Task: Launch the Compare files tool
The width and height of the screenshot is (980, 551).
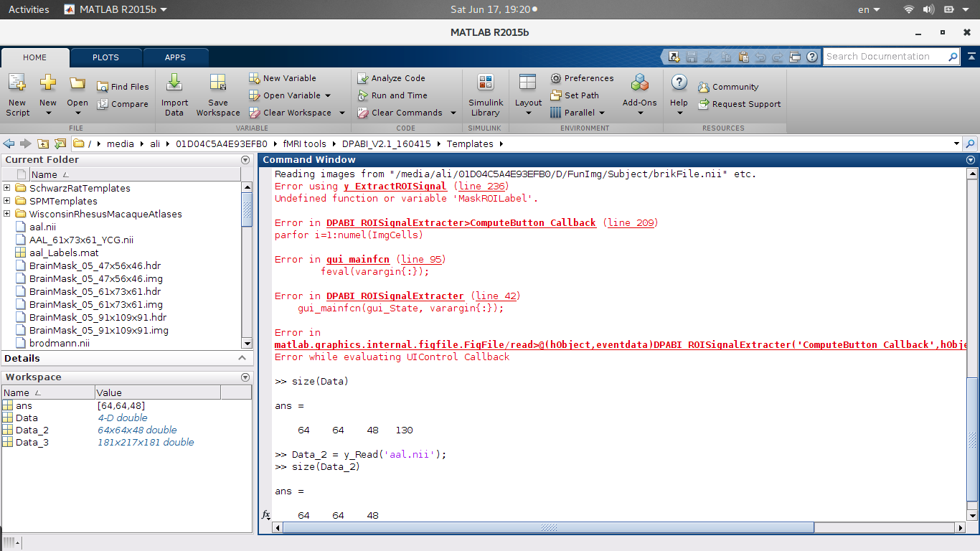Action: 122,104
